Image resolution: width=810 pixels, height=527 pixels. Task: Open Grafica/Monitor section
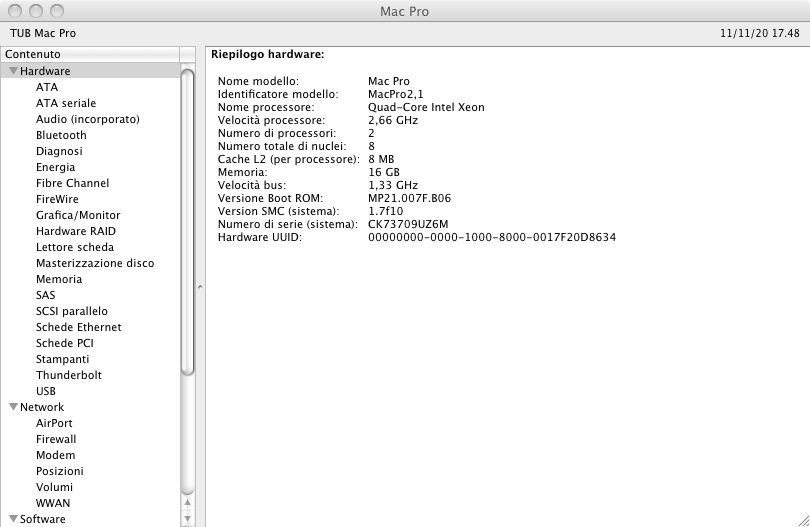point(78,215)
